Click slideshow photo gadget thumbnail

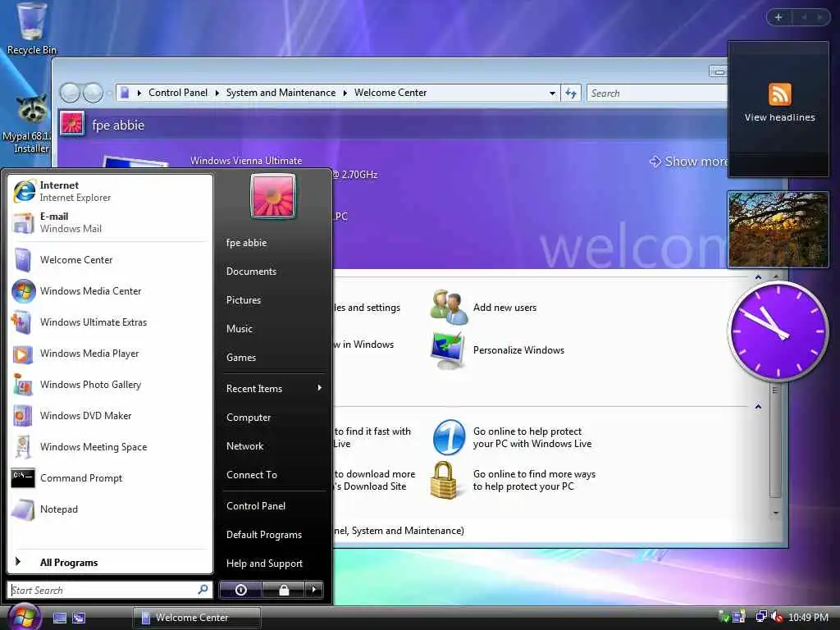tap(778, 230)
